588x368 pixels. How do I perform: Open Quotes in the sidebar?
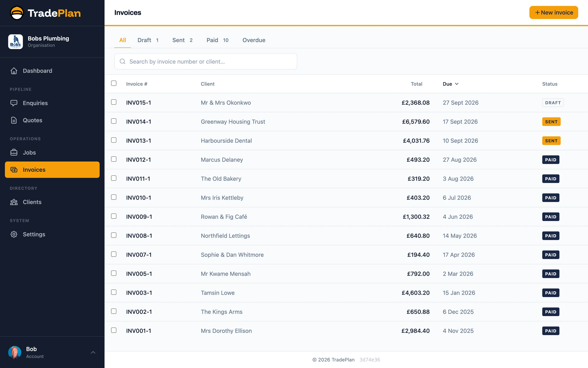[x=52, y=120]
